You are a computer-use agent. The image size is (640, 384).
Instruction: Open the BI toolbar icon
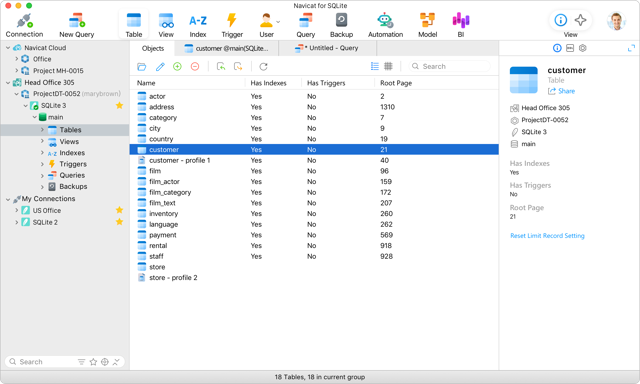coord(461,25)
